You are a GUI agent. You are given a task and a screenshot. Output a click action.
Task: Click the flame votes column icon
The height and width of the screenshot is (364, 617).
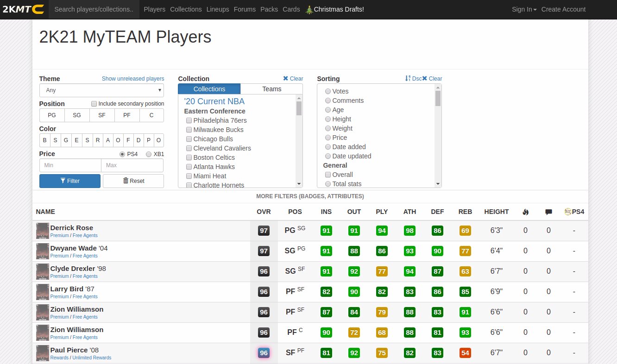[x=525, y=212]
